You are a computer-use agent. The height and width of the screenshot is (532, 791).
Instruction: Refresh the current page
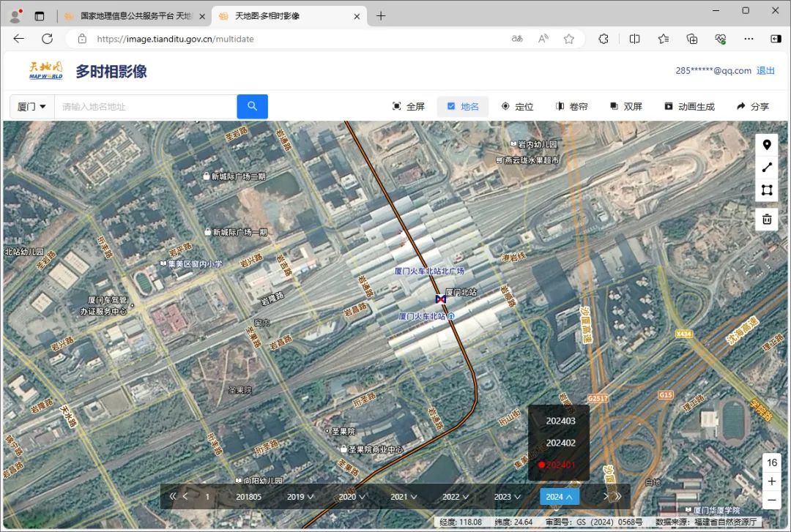point(48,39)
